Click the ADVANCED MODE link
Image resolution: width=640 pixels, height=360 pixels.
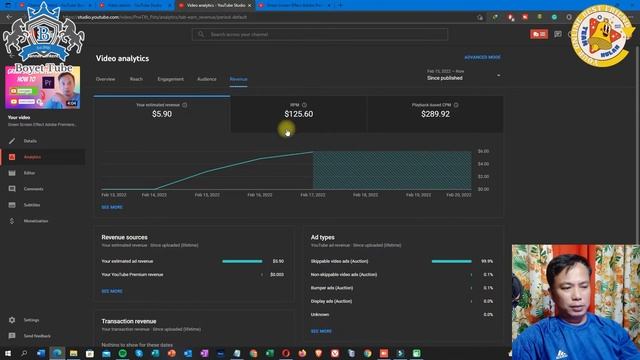(482, 57)
